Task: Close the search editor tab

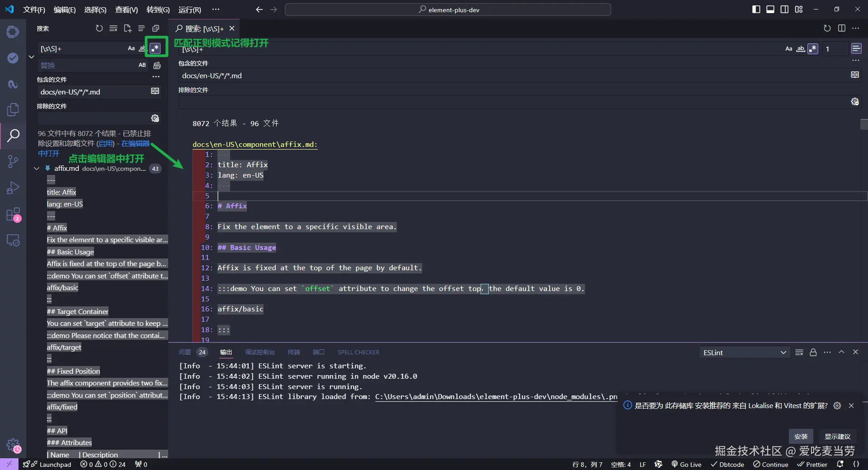Action: tap(232, 28)
